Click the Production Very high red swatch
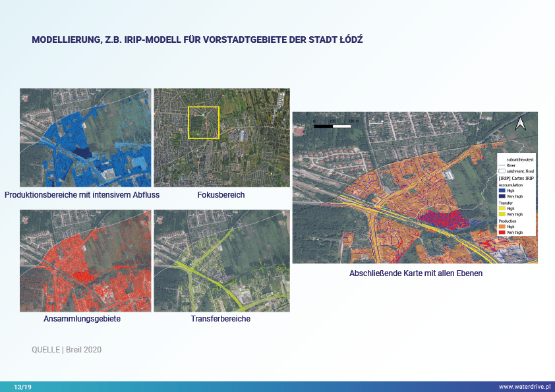This screenshot has height=392, width=555. coord(501,232)
